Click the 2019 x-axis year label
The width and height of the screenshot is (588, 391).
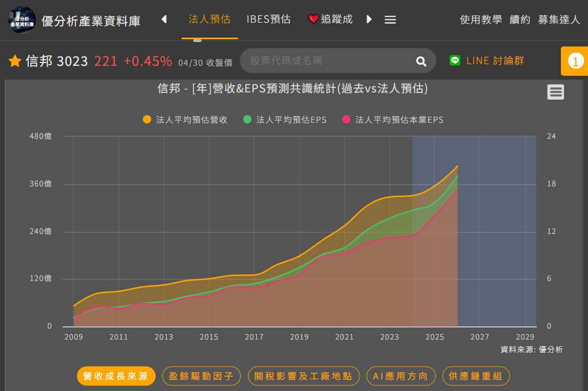pyautogui.click(x=299, y=337)
